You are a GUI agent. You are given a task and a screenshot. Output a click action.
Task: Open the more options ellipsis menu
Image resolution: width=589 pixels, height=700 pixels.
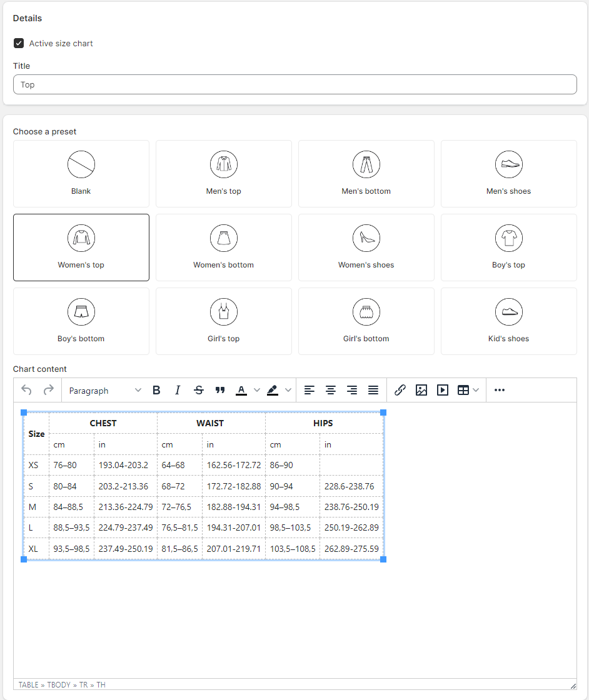(x=499, y=390)
